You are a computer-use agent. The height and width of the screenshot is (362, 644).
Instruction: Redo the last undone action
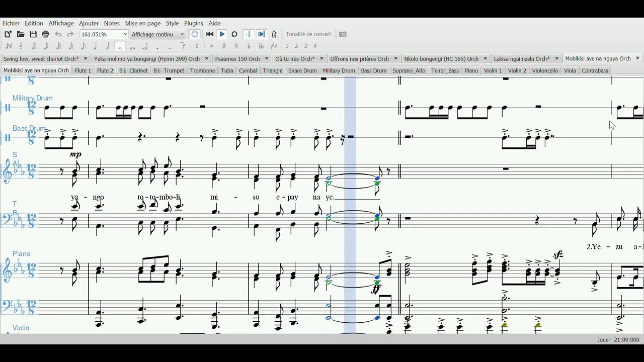(70, 34)
